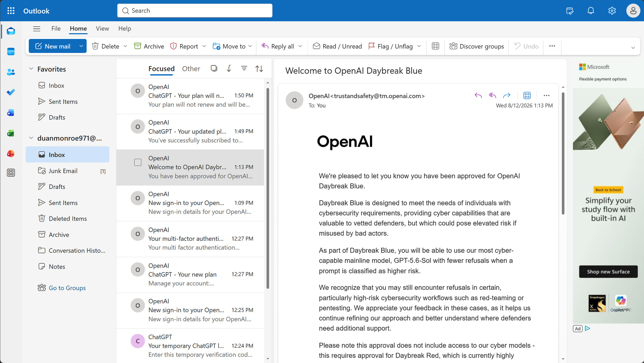
Task: Open Conversation History folder
Action: coord(67,251)
